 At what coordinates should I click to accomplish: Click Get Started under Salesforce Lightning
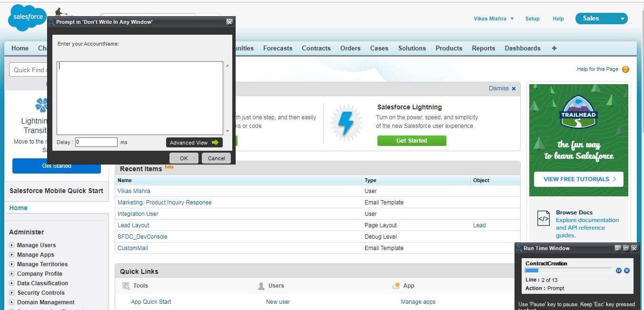[412, 141]
